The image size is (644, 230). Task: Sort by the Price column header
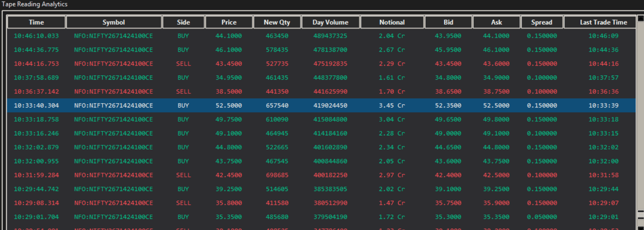point(229,22)
